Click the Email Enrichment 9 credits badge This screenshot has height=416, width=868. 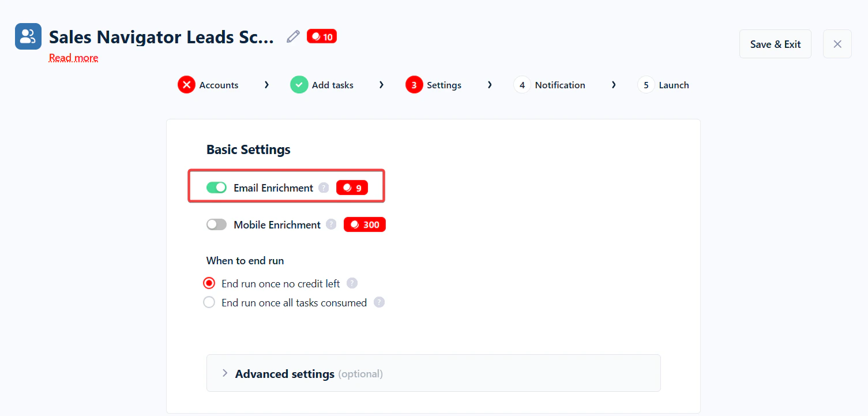(x=352, y=188)
